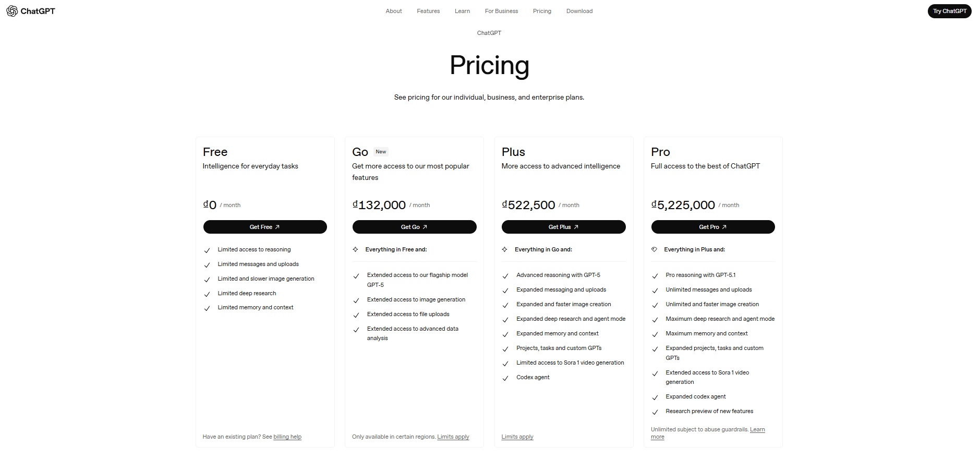
Task: Click the checkmark beside Expanded codex agent
Action: point(655,397)
